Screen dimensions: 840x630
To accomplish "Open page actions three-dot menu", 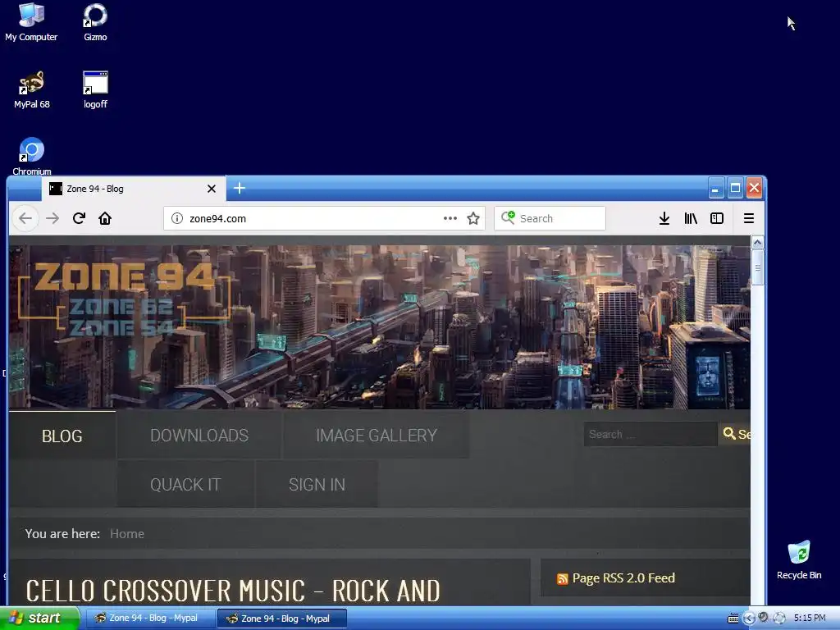I will pos(450,218).
